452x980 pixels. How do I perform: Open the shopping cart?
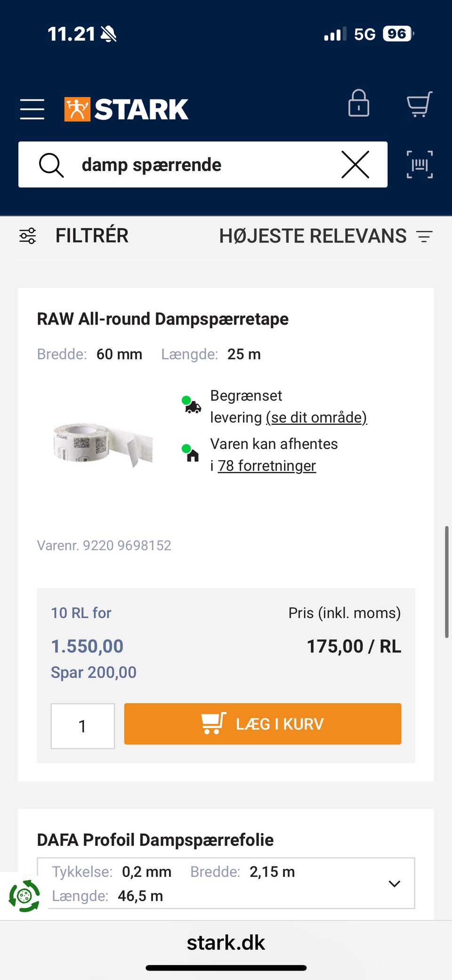coord(419,104)
